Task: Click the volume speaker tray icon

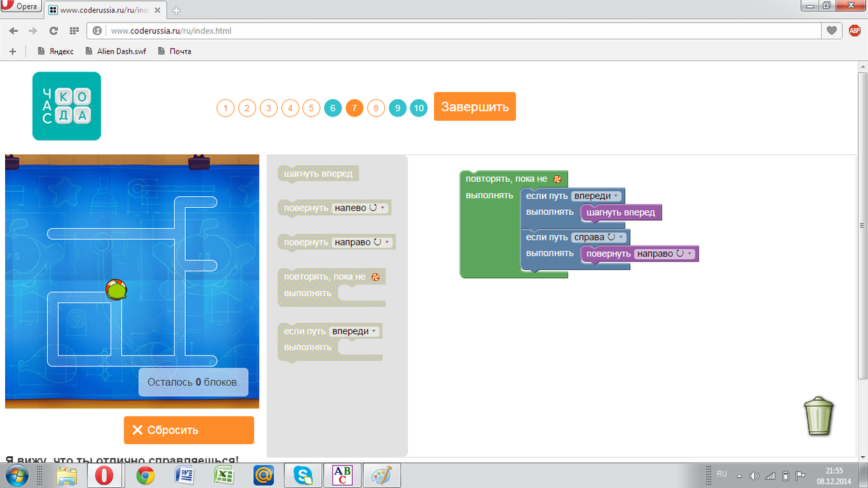Action: tap(754, 476)
